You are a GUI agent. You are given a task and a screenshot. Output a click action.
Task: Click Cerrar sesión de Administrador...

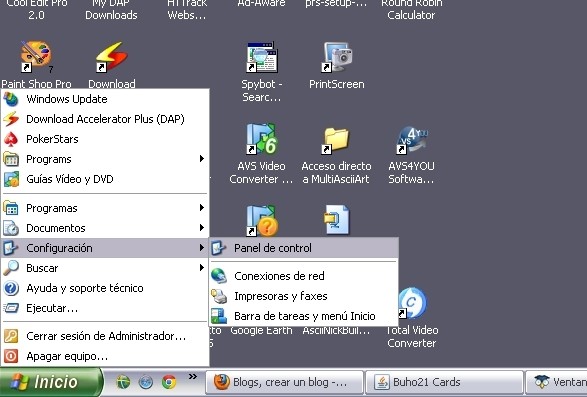coord(105,336)
